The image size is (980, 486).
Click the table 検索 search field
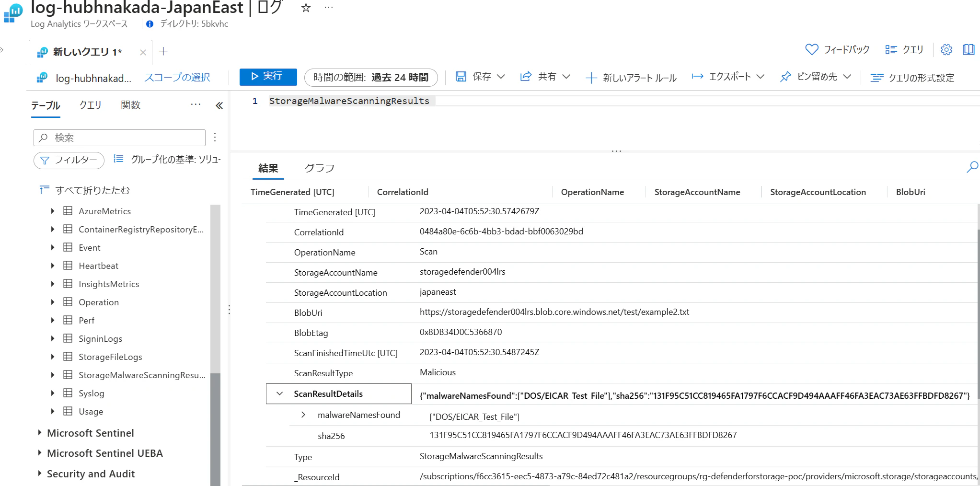pos(119,138)
